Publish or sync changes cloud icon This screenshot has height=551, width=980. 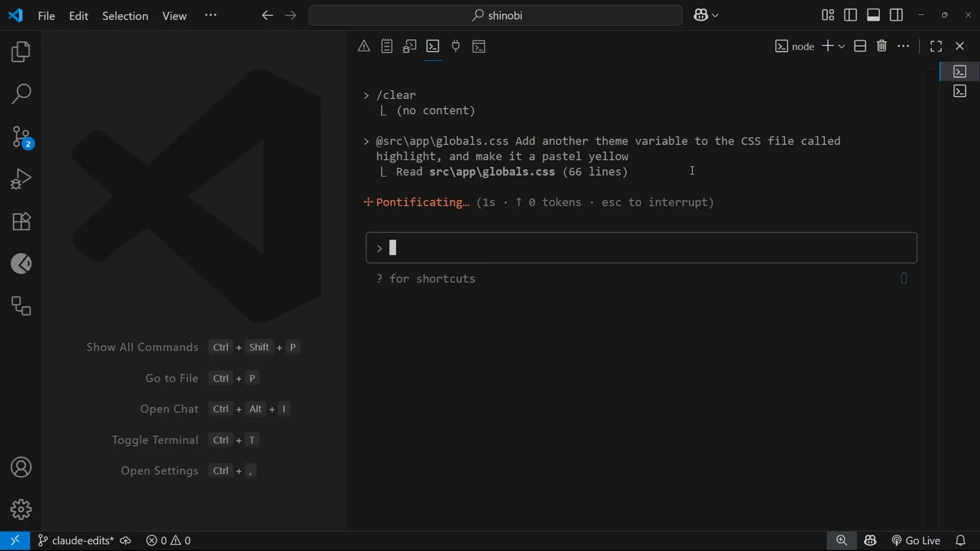click(x=126, y=541)
